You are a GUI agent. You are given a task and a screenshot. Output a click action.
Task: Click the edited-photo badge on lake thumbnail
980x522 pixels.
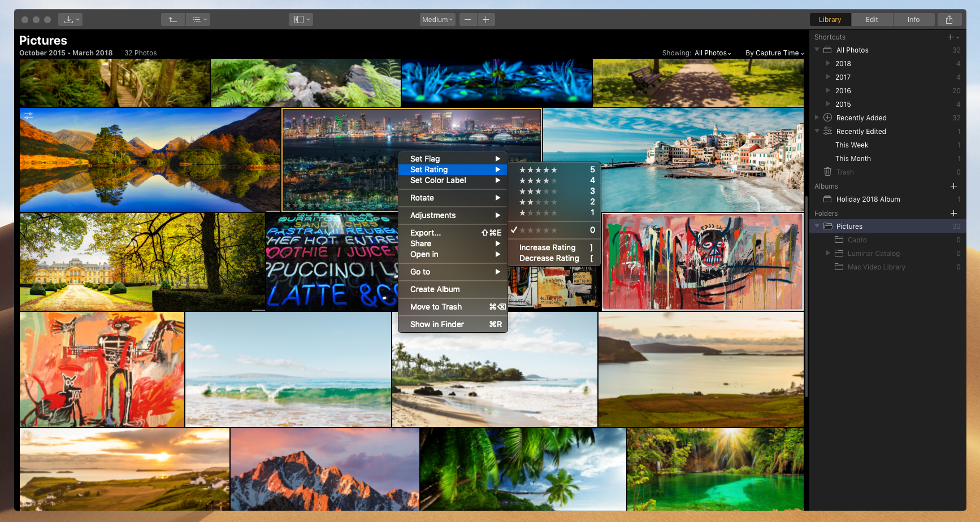click(28, 115)
